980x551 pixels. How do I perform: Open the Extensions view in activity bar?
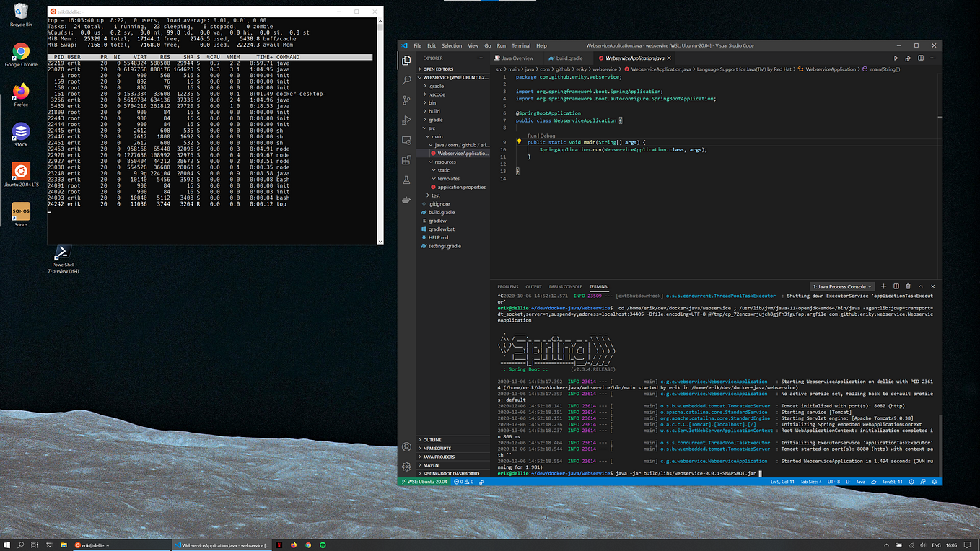click(x=407, y=160)
